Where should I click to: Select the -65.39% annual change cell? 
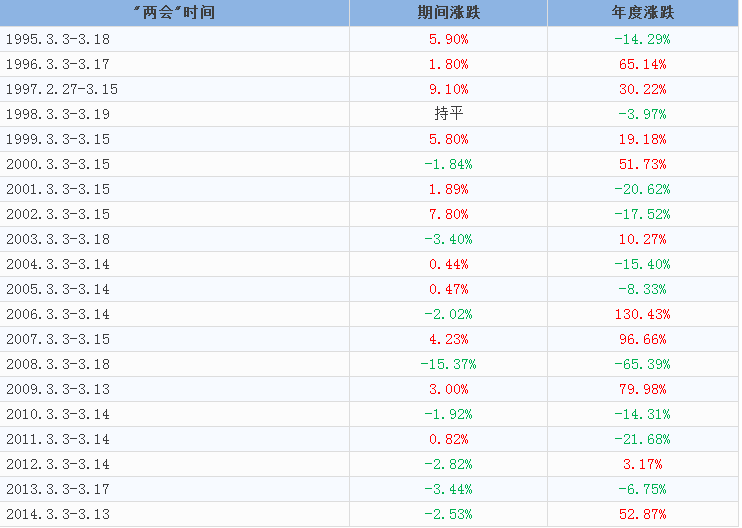(x=642, y=364)
